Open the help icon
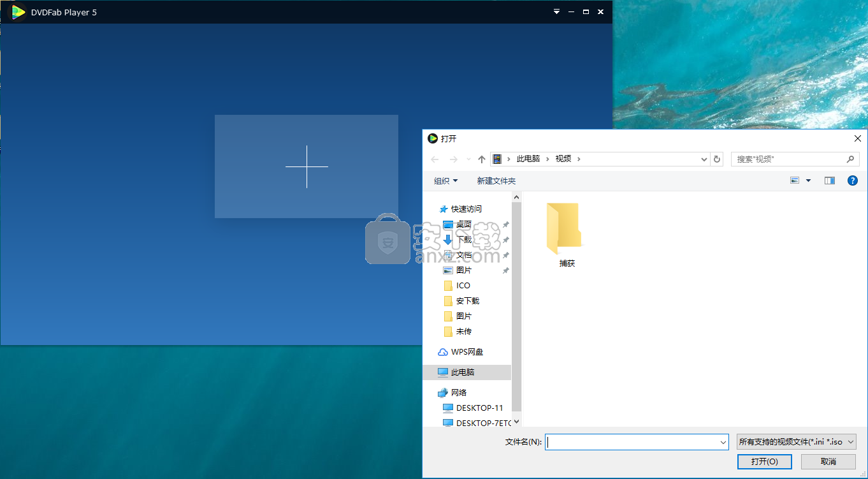Screen dimensions: 868x479 point(852,181)
